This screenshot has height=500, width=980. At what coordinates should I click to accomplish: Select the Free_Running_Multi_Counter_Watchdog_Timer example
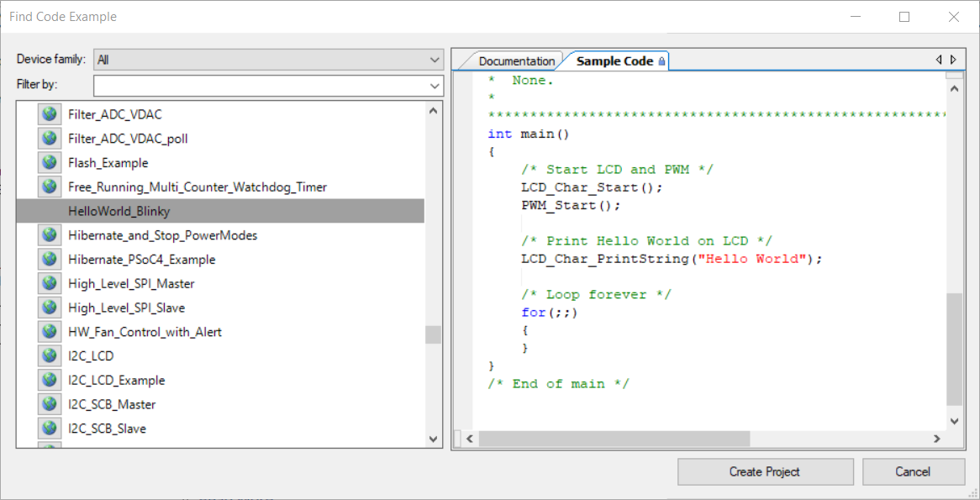(x=198, y=187)
